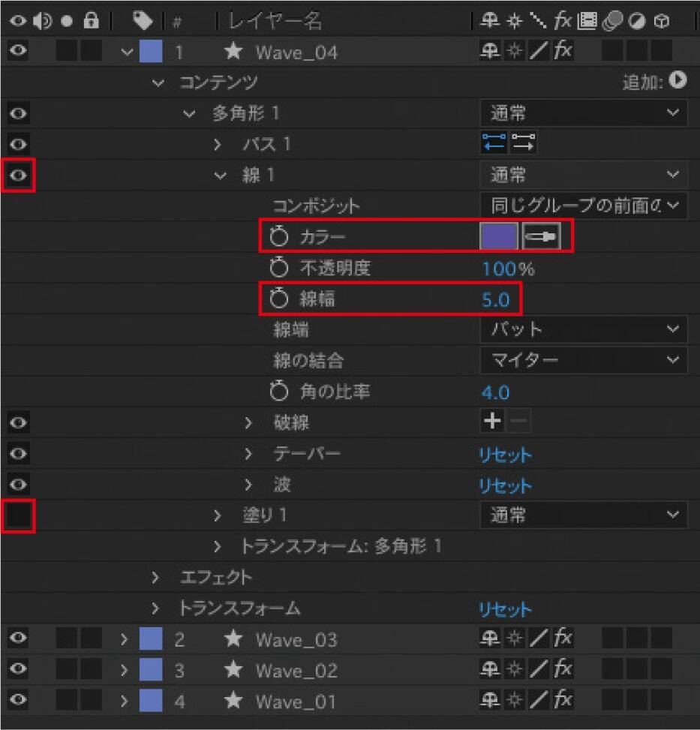
Task: Expand the テーパー section
Action: [x=248, y=453]
